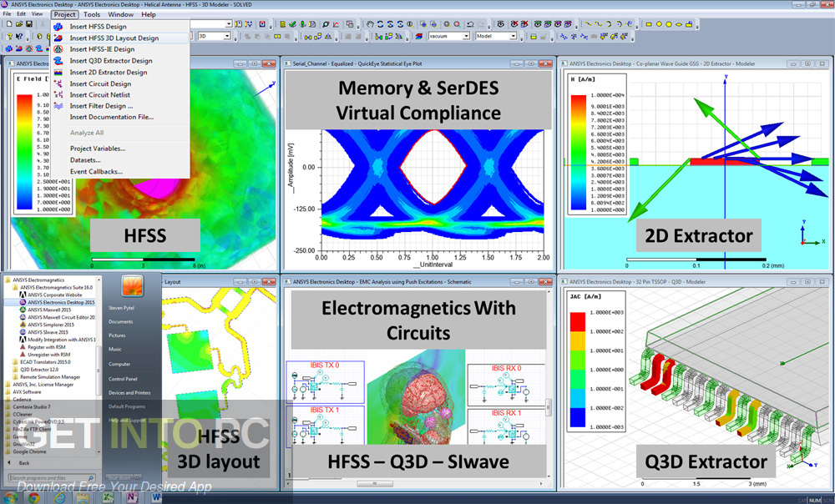Select the yellow ellipse drawing tool
The image size is (835, 504).
[679, 24]
